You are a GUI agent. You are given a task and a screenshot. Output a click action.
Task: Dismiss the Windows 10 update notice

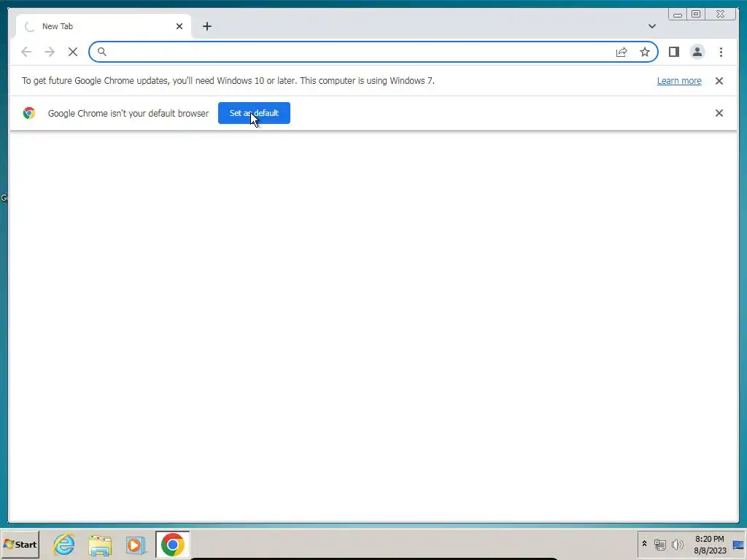point(719,81)
